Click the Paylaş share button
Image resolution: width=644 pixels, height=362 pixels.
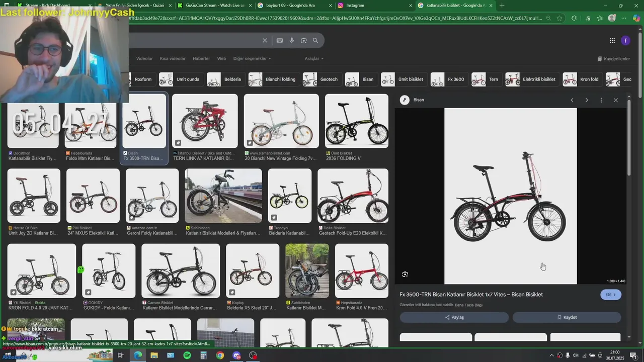click(x=454, y=317)
